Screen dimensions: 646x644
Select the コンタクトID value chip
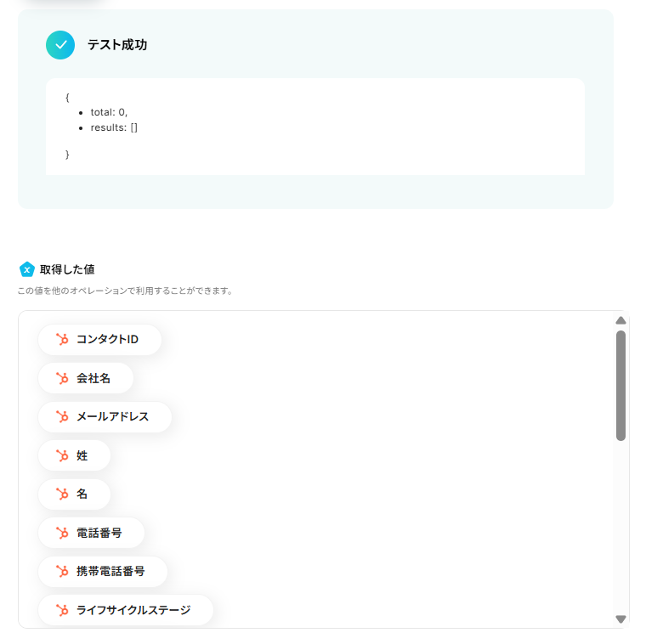click(99, 340)
